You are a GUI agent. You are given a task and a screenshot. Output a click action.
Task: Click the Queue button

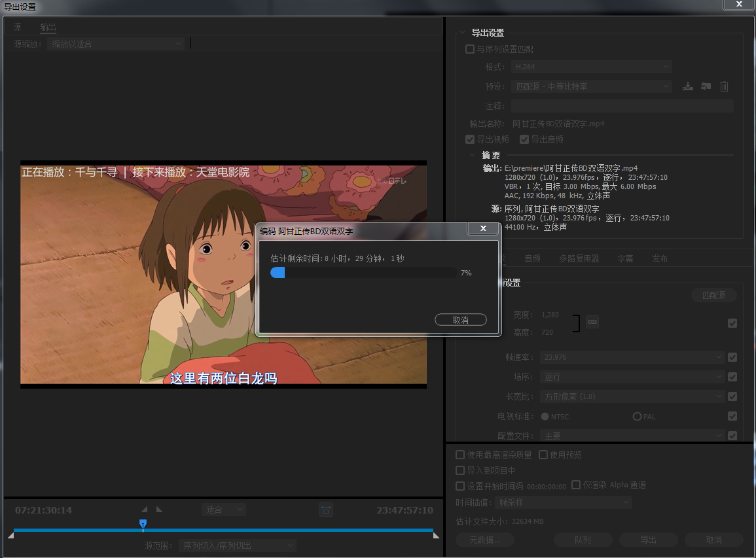(x=583, y=540)
